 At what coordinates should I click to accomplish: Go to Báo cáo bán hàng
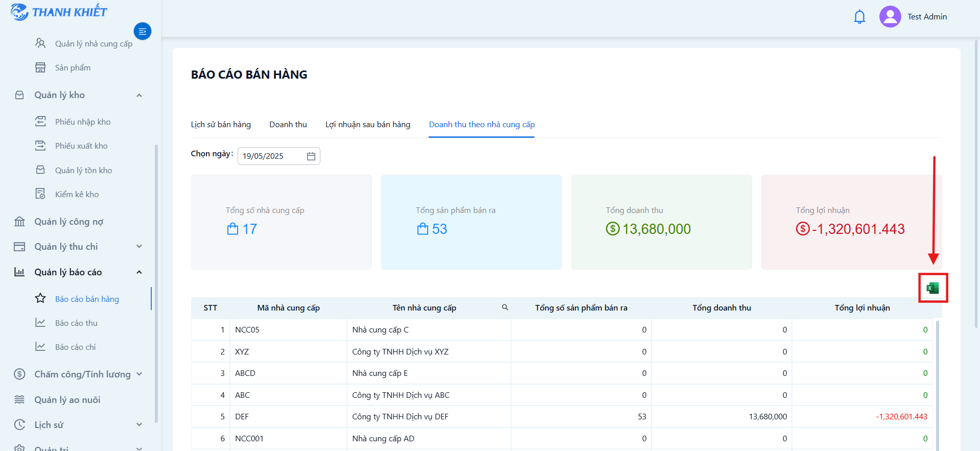click(87, 299)
